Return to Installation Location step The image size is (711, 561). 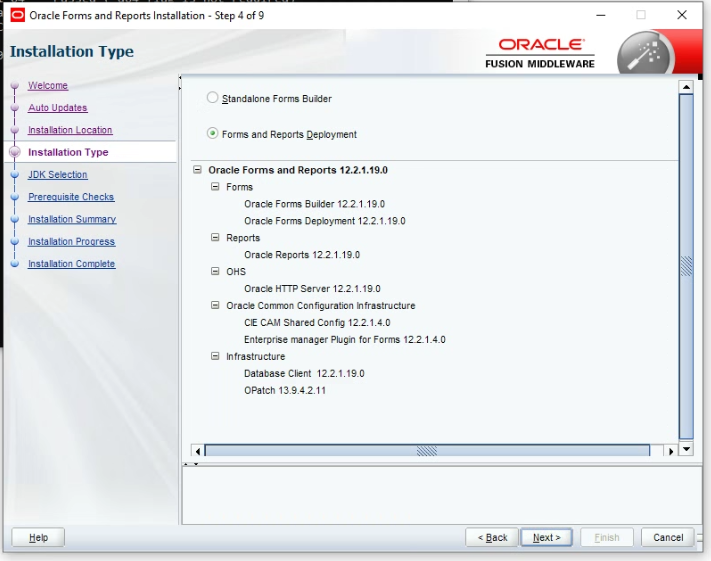coord(70,130)
